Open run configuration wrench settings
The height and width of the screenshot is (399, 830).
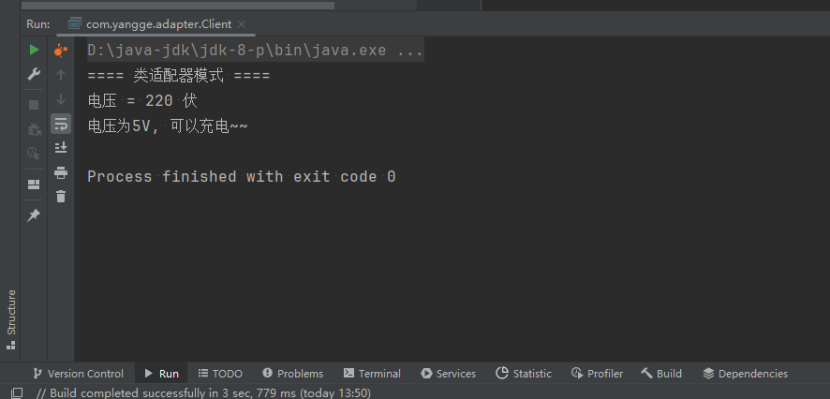point(34,74)
